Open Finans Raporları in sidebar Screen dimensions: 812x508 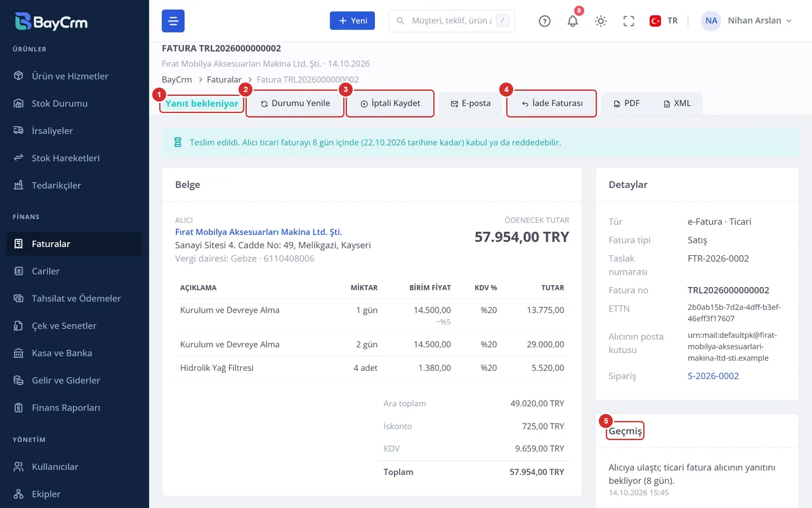(x=74, y=408)
